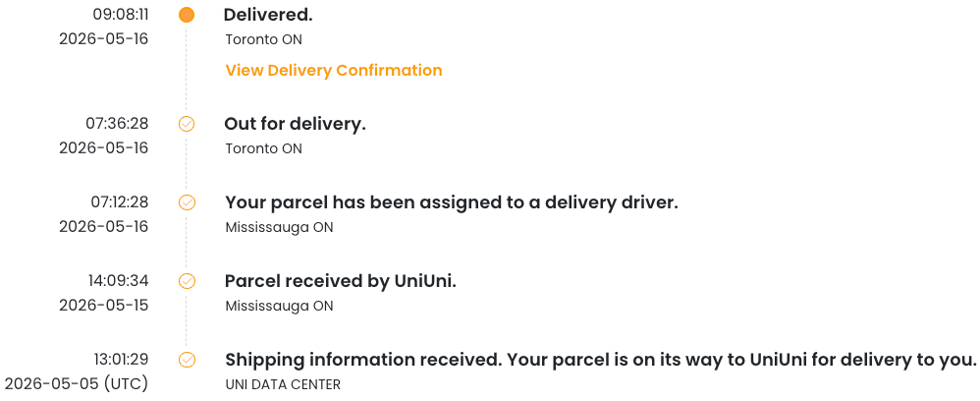
Task: Click the parcel assigned to driver heading
Action: click(x=452, y=202)
